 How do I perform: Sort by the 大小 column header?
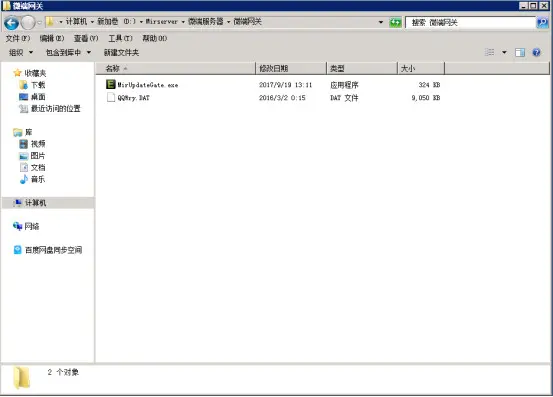(x=421, y=68)
